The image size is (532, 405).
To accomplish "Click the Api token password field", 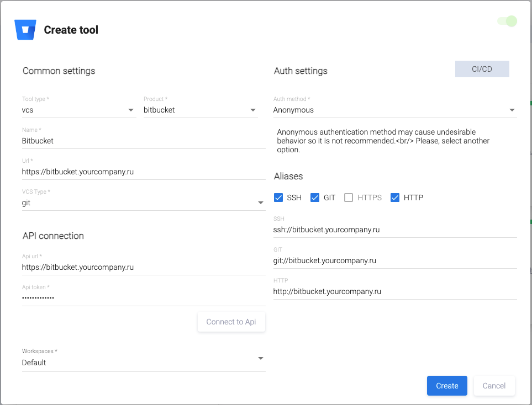I will (143, 298).
